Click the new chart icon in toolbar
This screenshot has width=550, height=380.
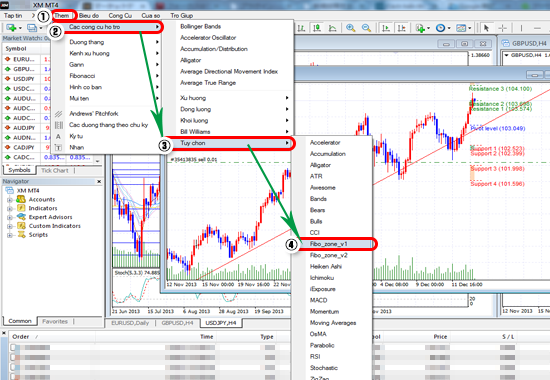coord(11,28)
